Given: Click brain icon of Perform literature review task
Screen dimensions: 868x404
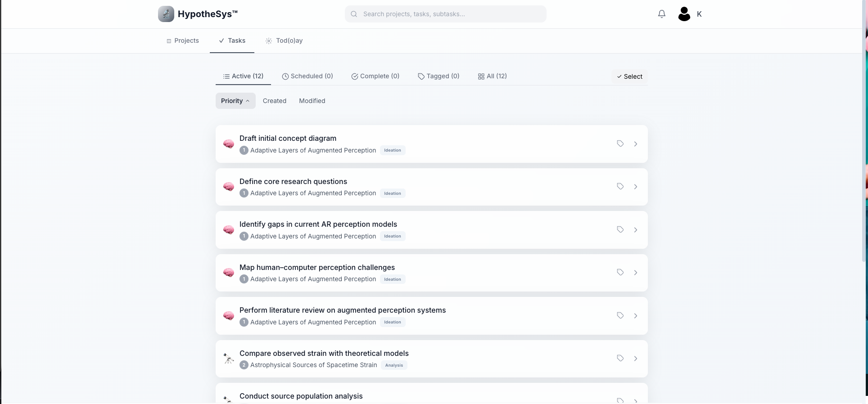Looking at the screenshot, I should point(229,316).
